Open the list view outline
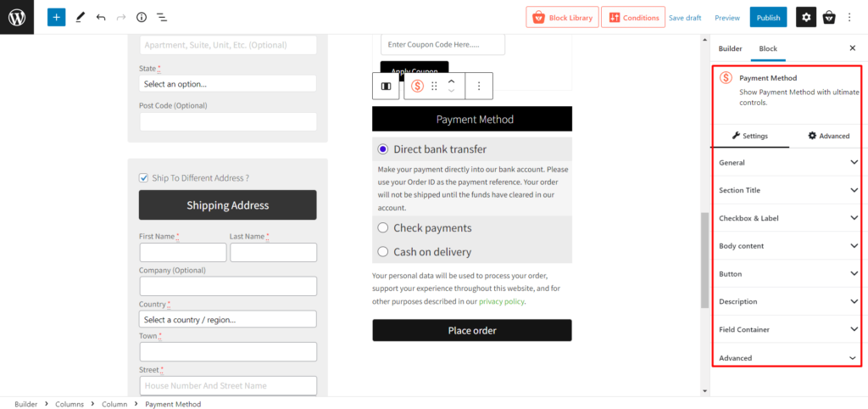The image size is (868, 409). (162, 17)
